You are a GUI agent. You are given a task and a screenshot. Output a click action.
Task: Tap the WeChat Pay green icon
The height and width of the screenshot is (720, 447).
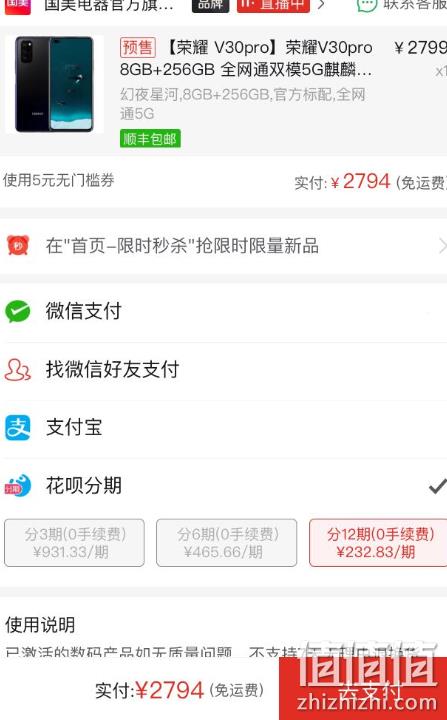point(17,311)
